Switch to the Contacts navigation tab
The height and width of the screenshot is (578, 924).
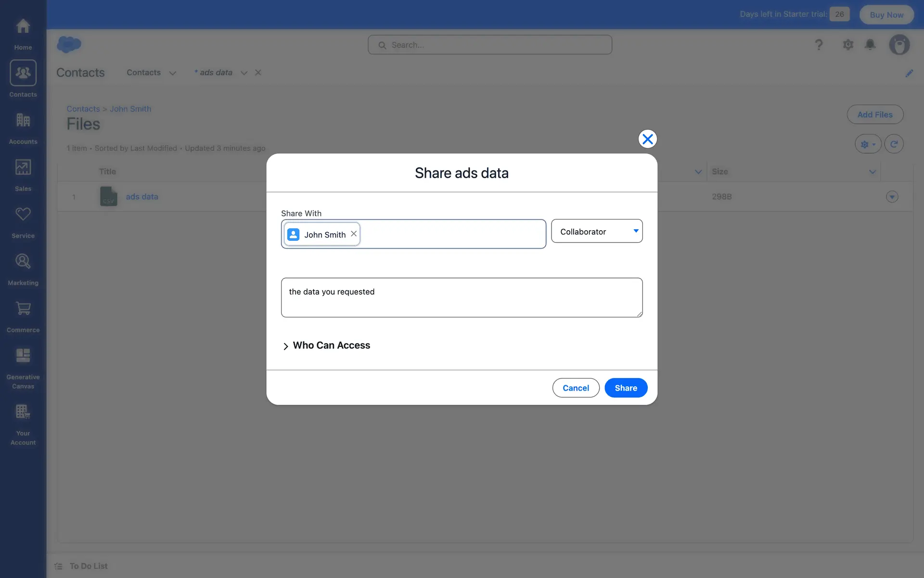[143, 73]
